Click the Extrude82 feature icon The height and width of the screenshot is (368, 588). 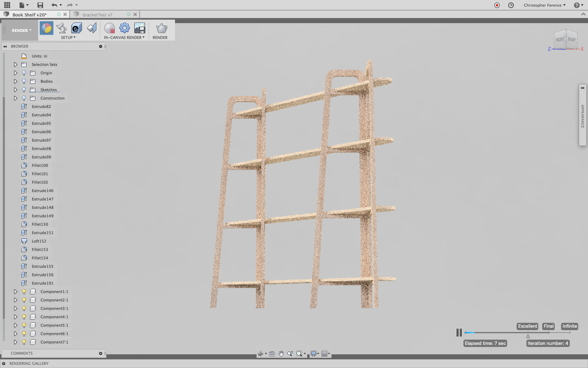coord(24,107)
